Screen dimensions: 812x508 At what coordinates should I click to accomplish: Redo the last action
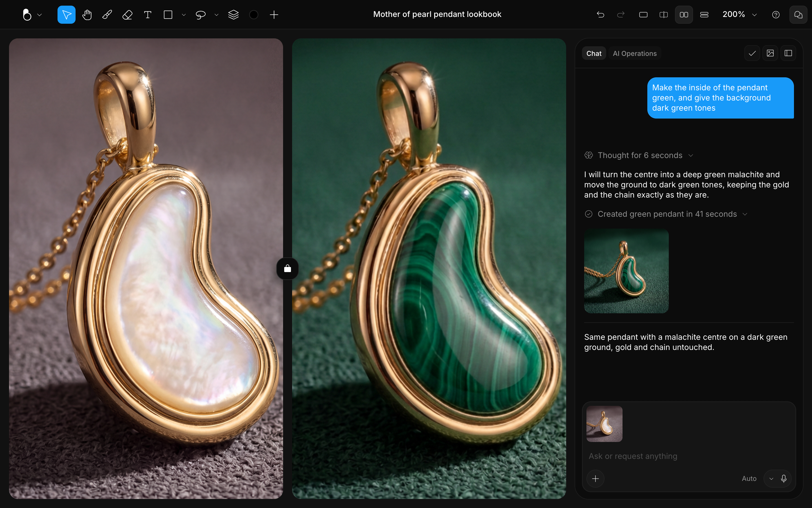[621, 15]
